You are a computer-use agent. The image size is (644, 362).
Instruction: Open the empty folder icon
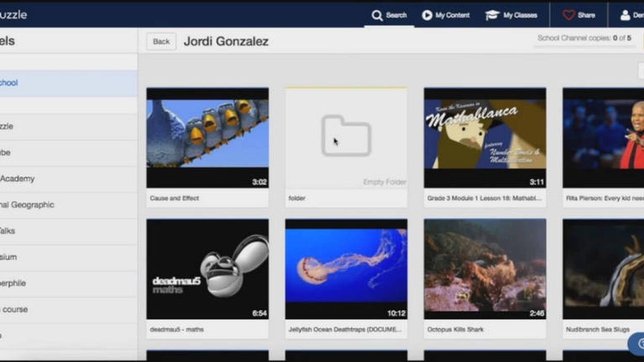[x=346, y=136]
